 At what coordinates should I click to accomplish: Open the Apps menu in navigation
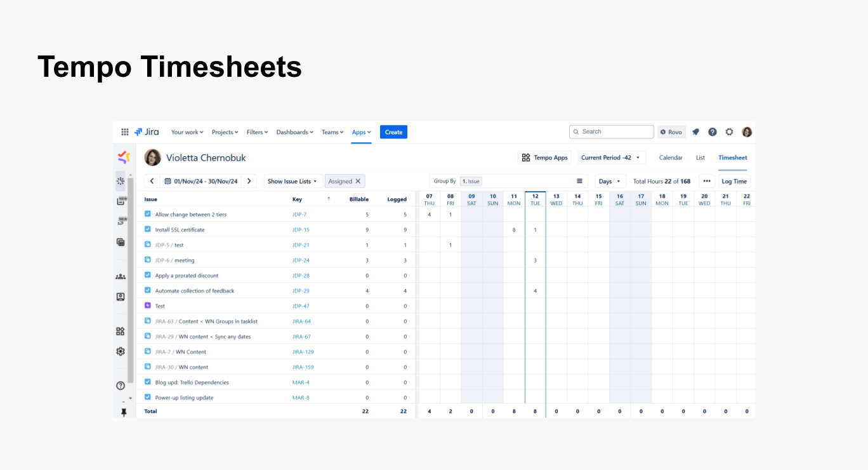click(x=361, y=132)
